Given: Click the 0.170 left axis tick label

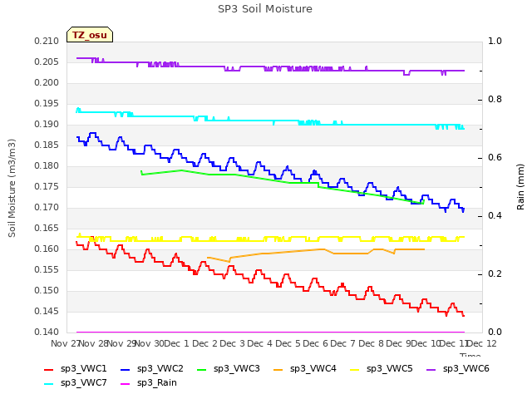Looking at the screenshot, I should tap(47, 207).
